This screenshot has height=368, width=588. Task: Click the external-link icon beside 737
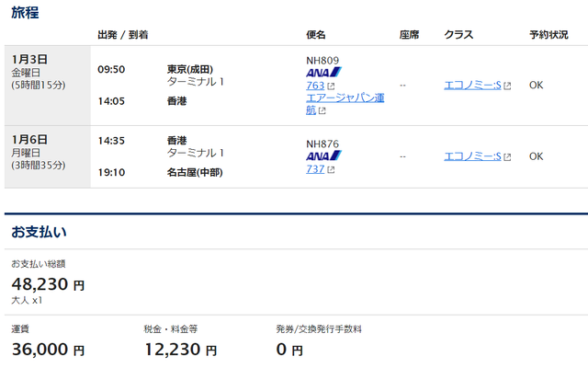[331, 170]
